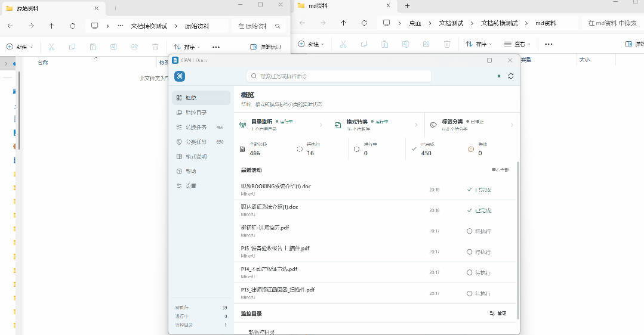Click the refresh icon in the docs app header
This screenshot has height=335, width=644.
click(x=510, y=76)
